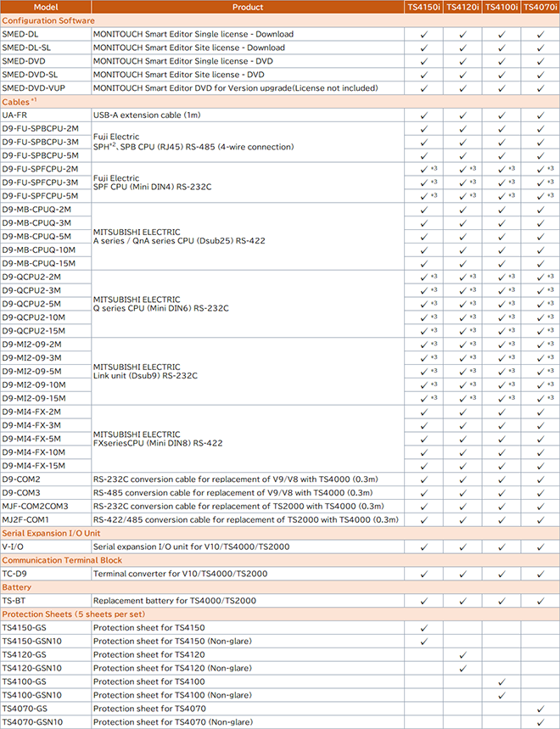The image size is (560, 729).
Task: Select model V-I/O
Action: [x=13, y=547]
